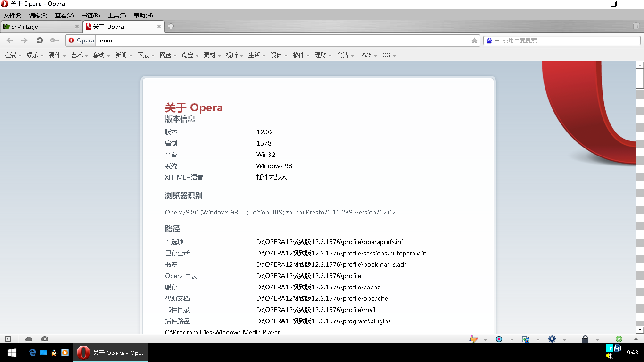Click the red crosshair target icon
Viewport: 644px width, 362px height.
[x=499, y=339]
